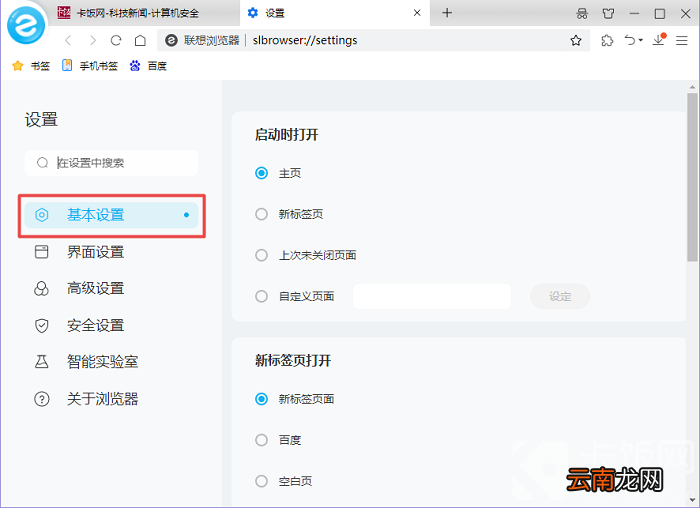The width and height of the screenshot is (700, 508).
Task: Open the 书签 bookmarks star item
Action: point(31,66)
